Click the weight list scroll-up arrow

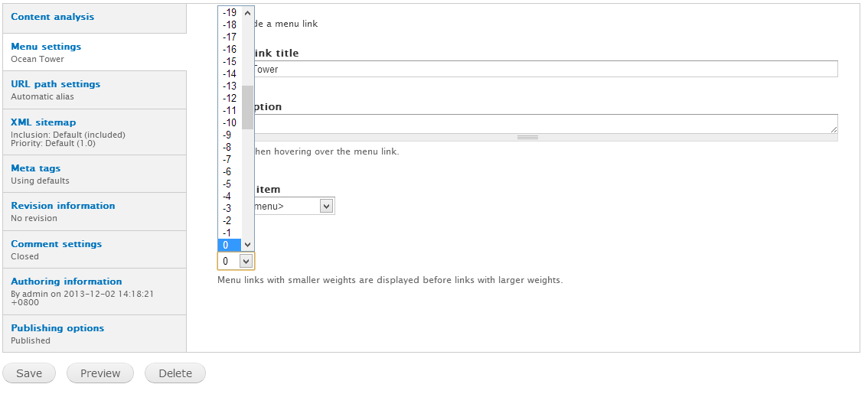tap(247, 12)
